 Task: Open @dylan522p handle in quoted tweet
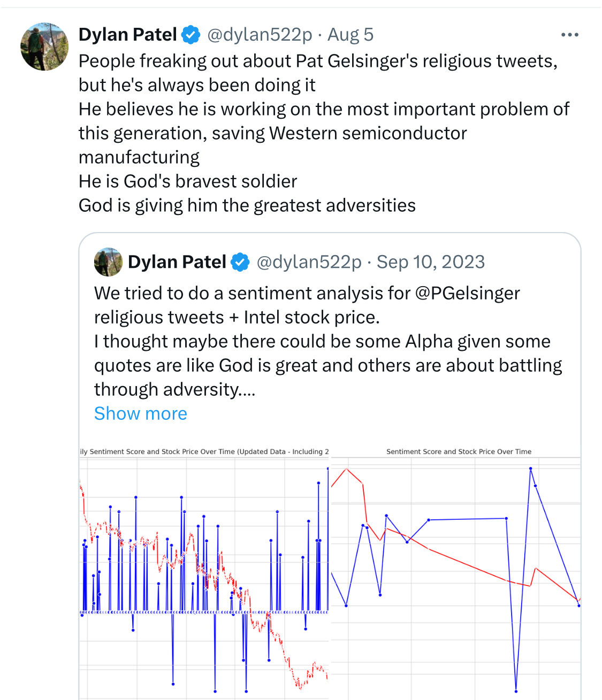tap(309, 262)
